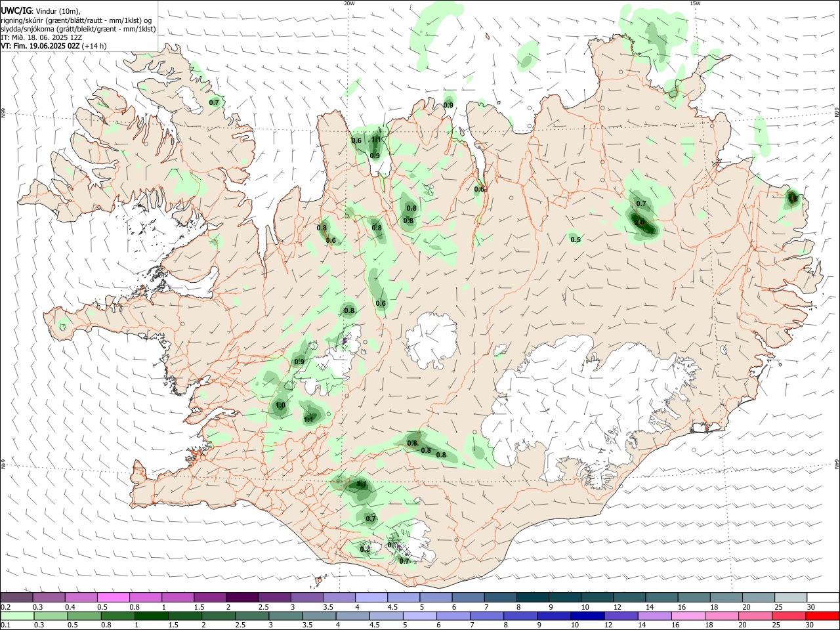840x630 pixels.
Task: Select the '(+14 h)' forecast offset text
Action: pyautogui.click(x=94, y=46)
